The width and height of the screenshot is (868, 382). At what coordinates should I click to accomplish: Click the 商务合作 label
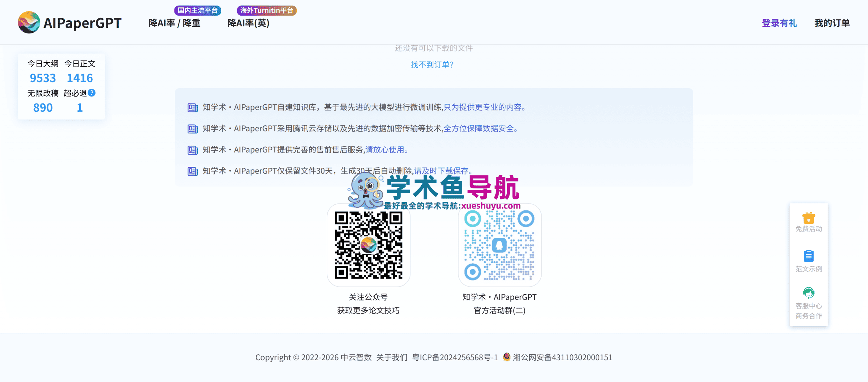808,316
